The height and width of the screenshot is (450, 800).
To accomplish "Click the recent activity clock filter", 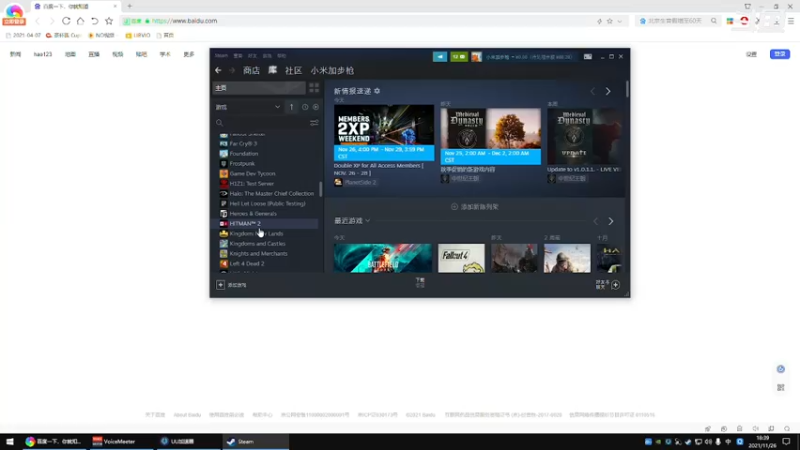I will click(x=305, y=107).
